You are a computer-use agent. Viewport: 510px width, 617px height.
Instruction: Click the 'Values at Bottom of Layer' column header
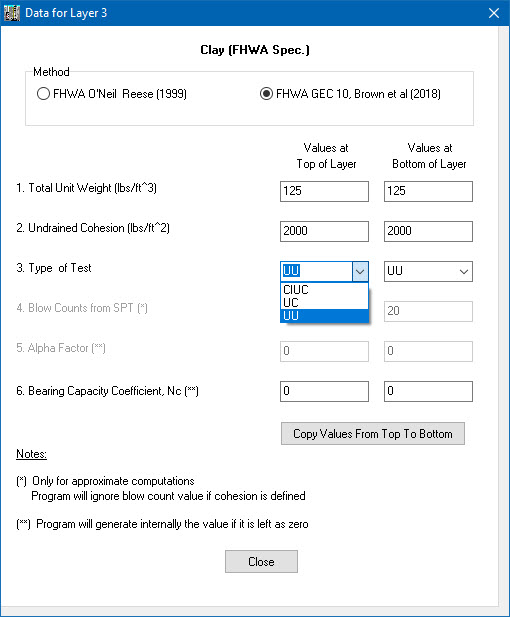click(x=429, y=156)
